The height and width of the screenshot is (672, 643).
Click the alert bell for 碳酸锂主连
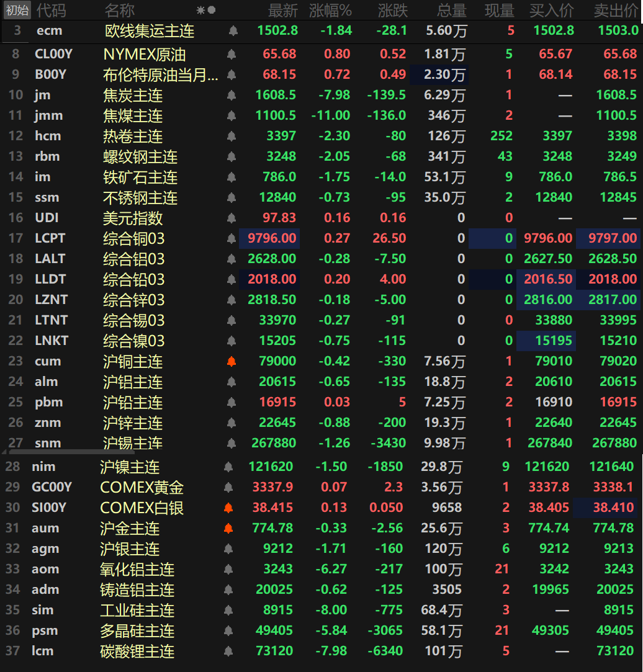pyautogui.click(x=228, y=652)
